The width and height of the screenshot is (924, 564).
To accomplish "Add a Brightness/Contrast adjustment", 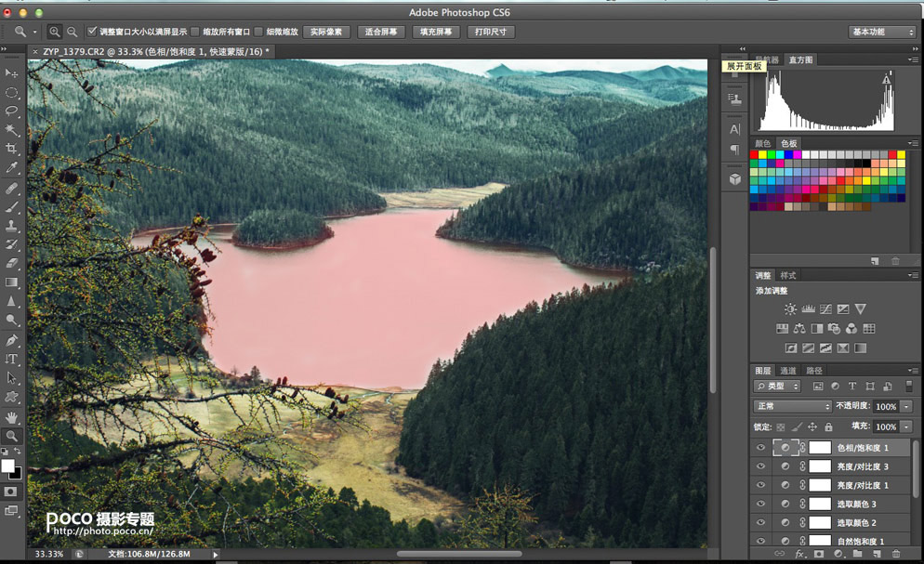I will [790, 309].
